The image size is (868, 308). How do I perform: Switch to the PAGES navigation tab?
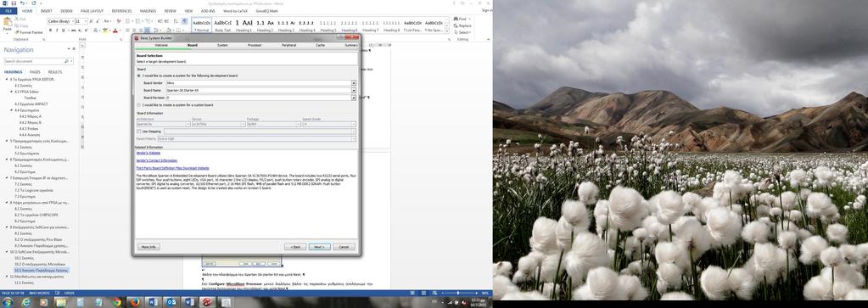tap(35, 72)
